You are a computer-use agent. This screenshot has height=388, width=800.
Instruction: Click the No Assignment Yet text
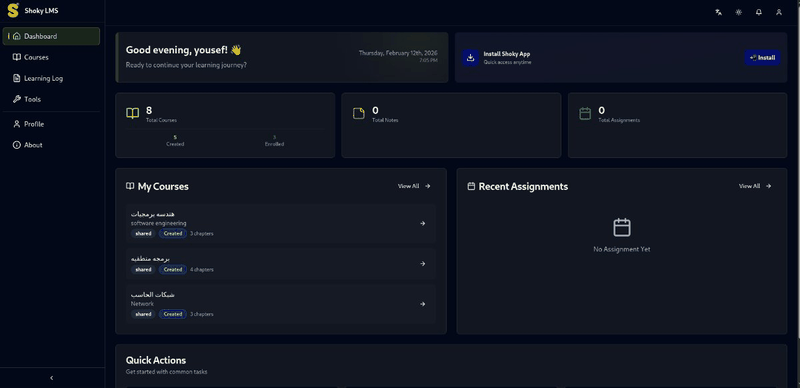pos(621,250)
